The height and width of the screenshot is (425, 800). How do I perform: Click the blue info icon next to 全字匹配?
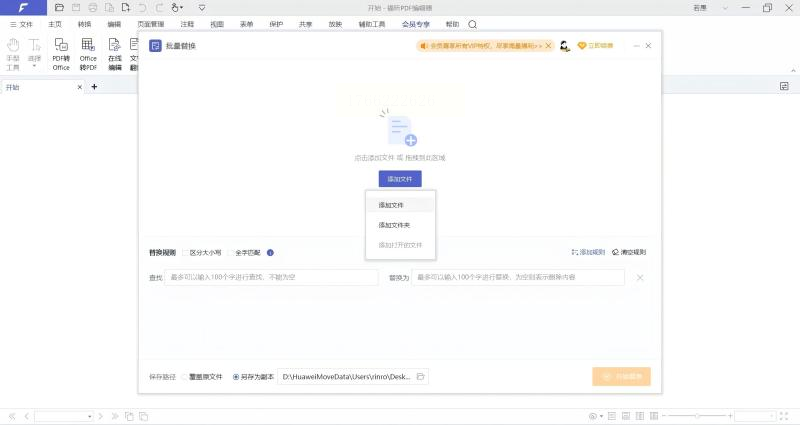click(x=270, y=253)
